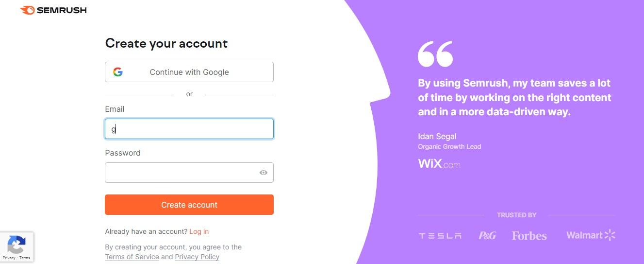
Task: Click the Walmart logo
Action: pos(591,235)
